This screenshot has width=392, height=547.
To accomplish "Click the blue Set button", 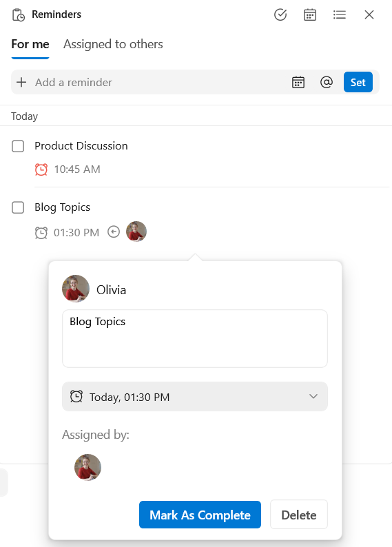I will pos(358,83).
